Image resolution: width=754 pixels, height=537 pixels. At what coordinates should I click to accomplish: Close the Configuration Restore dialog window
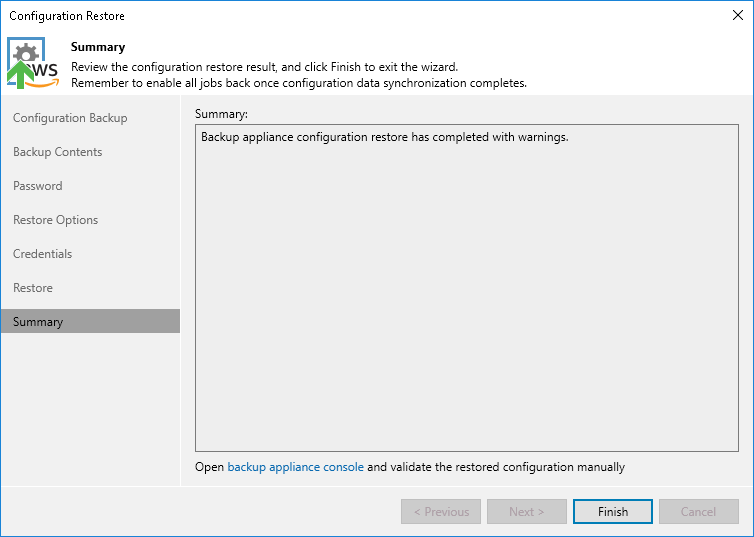[x=738, y=15]
